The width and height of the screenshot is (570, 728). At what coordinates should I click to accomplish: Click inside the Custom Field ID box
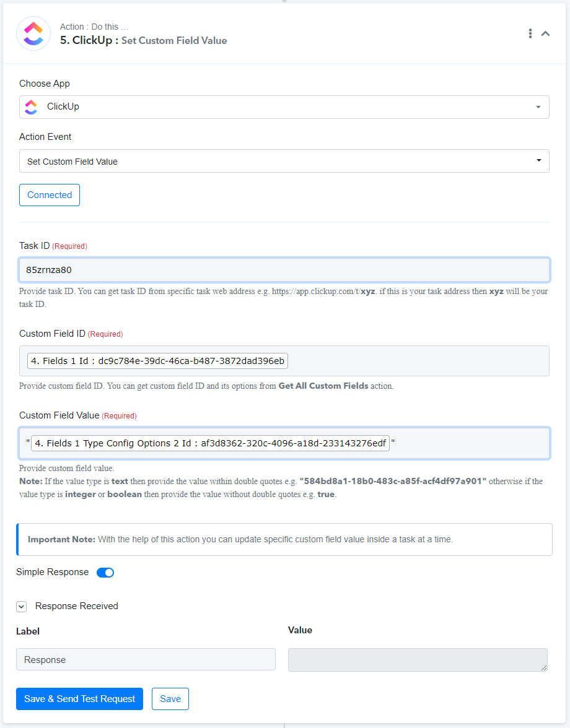(418, 361)
